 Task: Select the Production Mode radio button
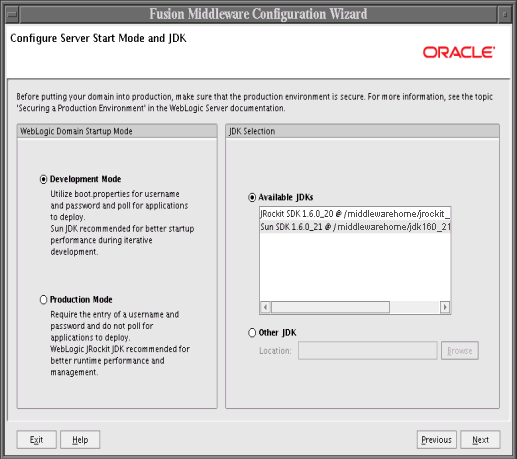click(x=44, y=300)
